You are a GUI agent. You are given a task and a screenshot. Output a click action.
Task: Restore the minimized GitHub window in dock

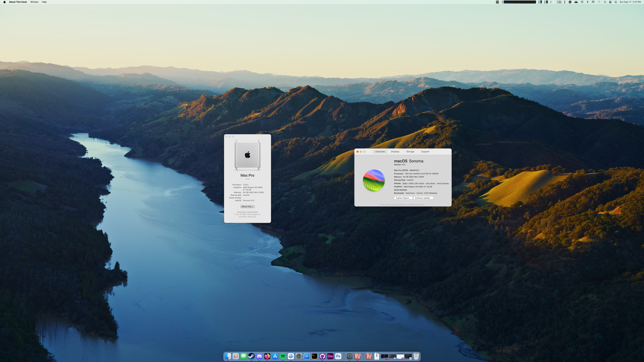400,356
